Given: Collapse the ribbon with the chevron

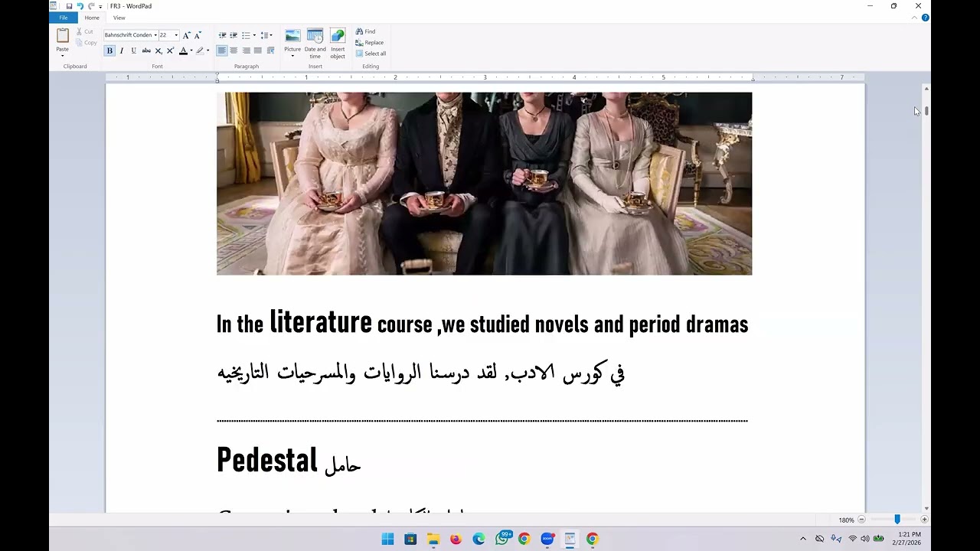Looking at the screenshot, I should click(x=915, y=18).
